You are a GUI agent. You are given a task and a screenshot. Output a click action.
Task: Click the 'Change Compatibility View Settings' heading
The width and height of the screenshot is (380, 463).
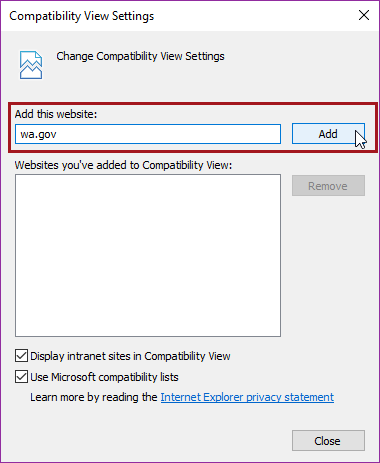(140, 56)
